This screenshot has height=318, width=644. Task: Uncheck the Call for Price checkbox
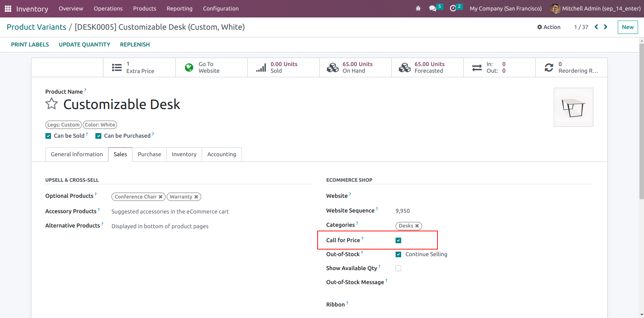click(398, 240)
